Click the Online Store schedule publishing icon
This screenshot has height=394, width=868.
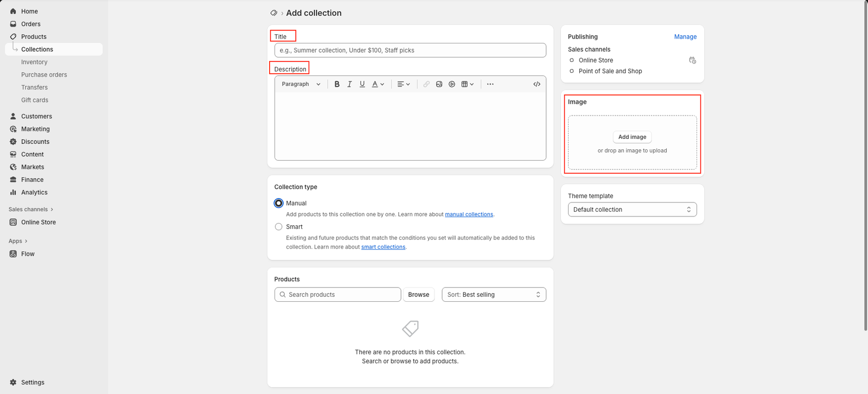pyautogui.click(x=692, y=60)
